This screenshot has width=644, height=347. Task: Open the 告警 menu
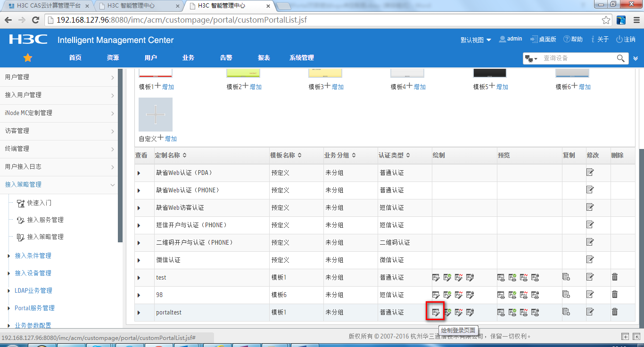[226, 58]
